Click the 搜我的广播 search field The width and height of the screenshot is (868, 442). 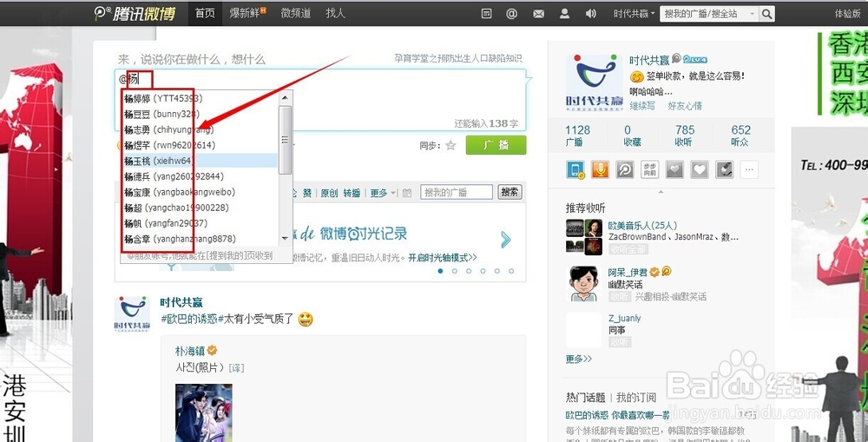(x=457, y=192)
